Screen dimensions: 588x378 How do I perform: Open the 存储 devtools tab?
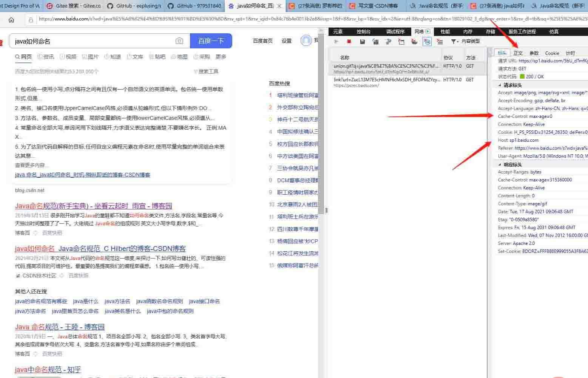[490, 32]
